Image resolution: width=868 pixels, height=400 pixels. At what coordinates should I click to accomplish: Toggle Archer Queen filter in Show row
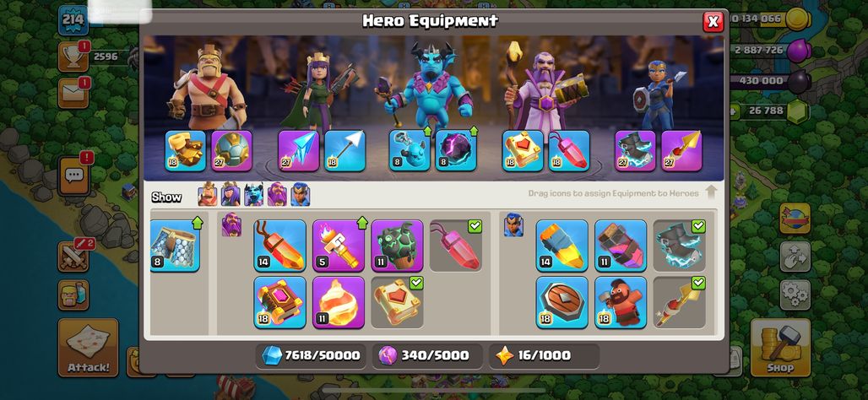[x=231, y=194]
